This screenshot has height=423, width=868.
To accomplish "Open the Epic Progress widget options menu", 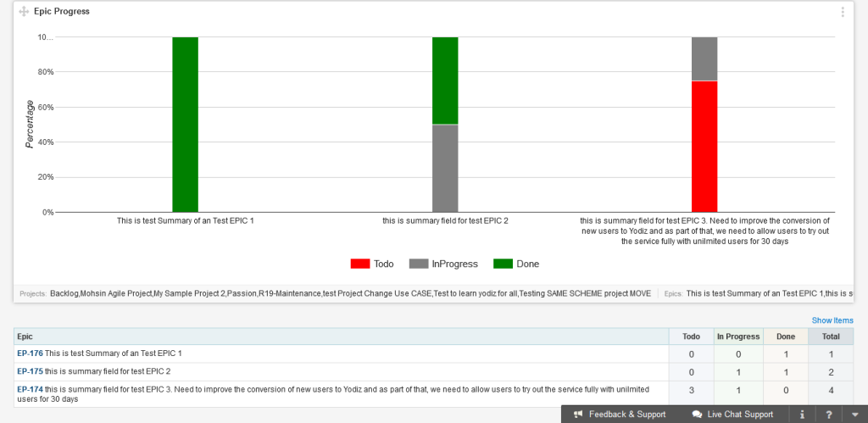I will (842, 12).
